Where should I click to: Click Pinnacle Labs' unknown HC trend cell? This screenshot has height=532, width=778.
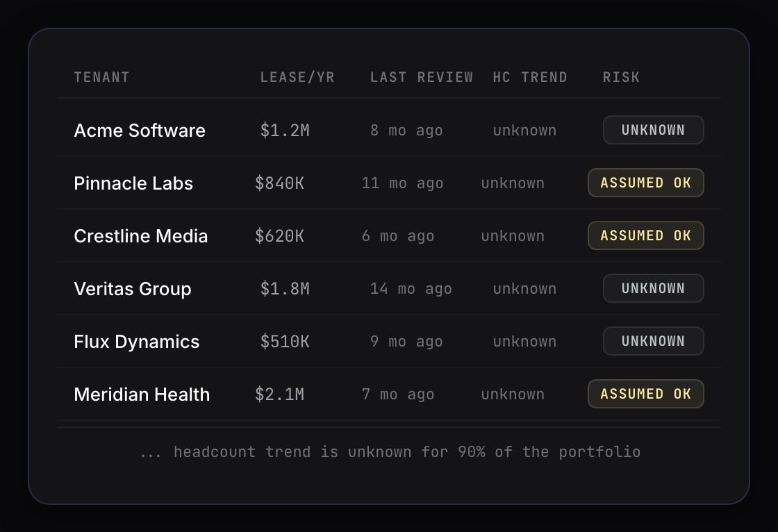[x=513, y=183]
